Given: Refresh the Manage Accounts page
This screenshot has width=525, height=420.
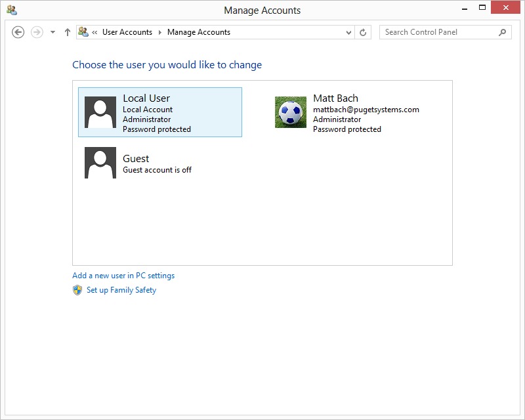Looking at the screenshot, I should tap(364, 32).
